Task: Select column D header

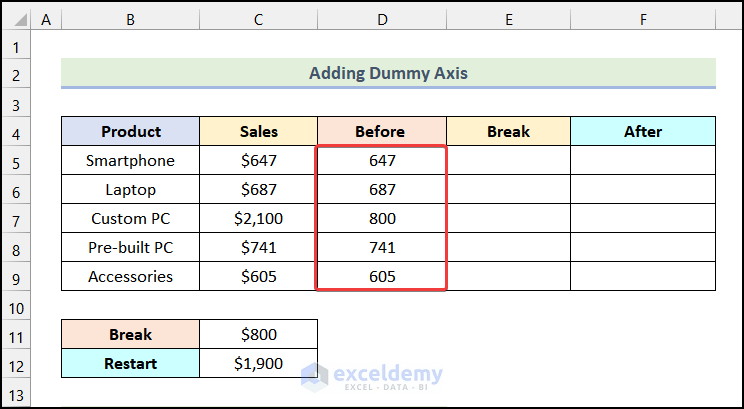Action: [381, 19]
